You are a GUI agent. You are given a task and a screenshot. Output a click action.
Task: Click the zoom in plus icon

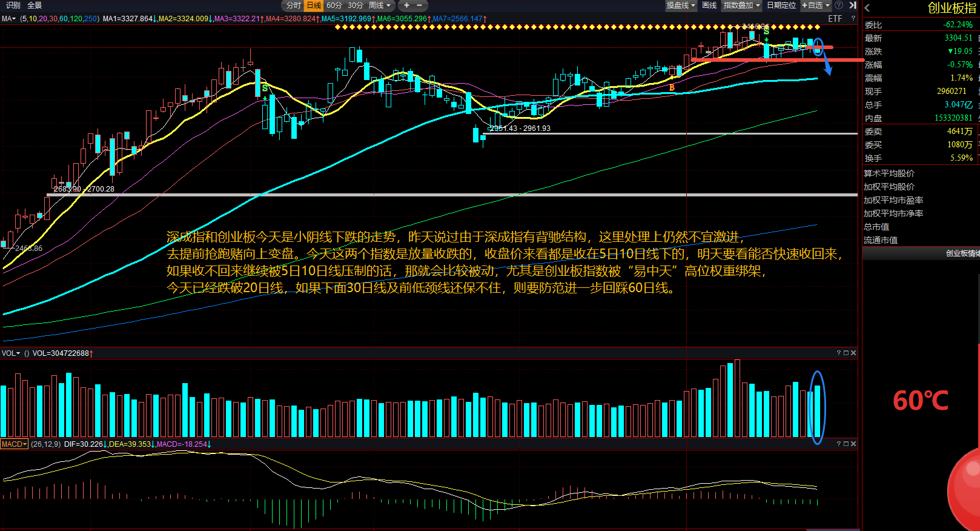point(406,5)
